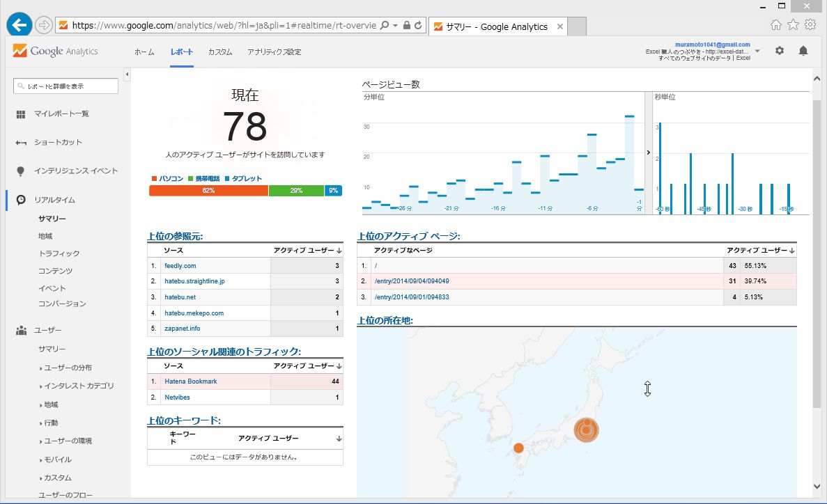
Task: Expand the account selector dropdown arrow
Action: click(x=757, y=51)
